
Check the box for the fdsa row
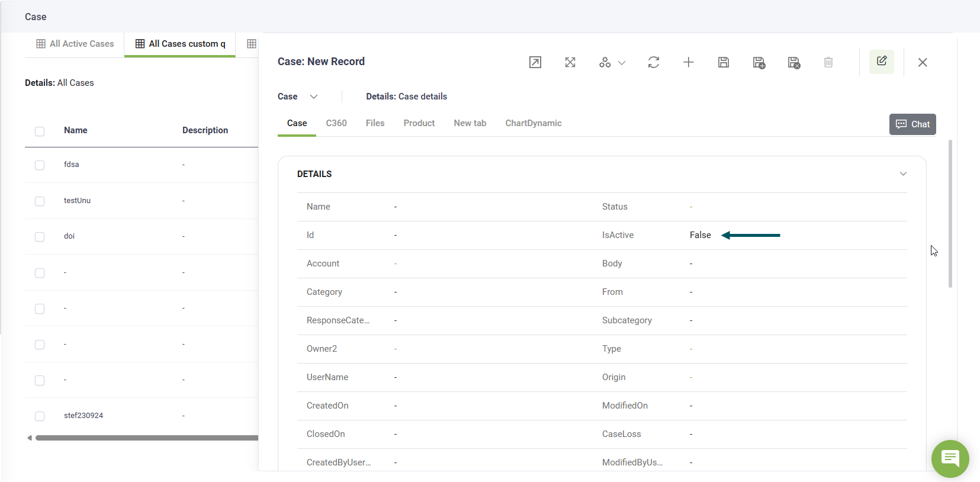[x=40, y=165]
